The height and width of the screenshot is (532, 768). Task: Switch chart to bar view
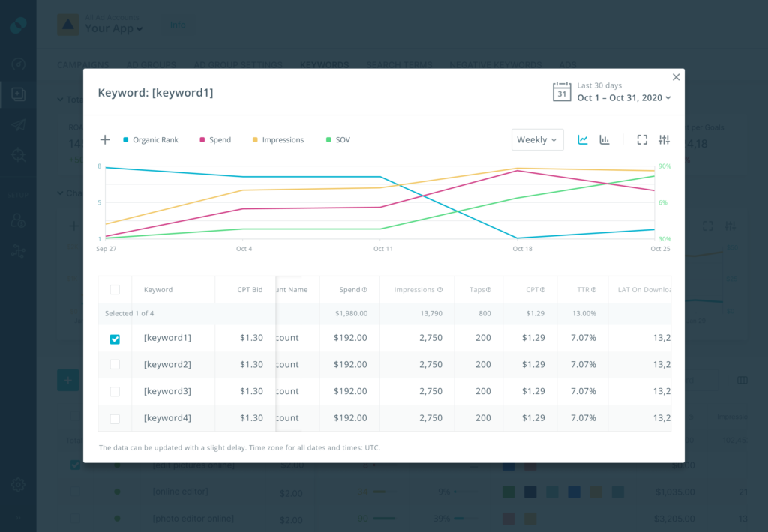603,139
